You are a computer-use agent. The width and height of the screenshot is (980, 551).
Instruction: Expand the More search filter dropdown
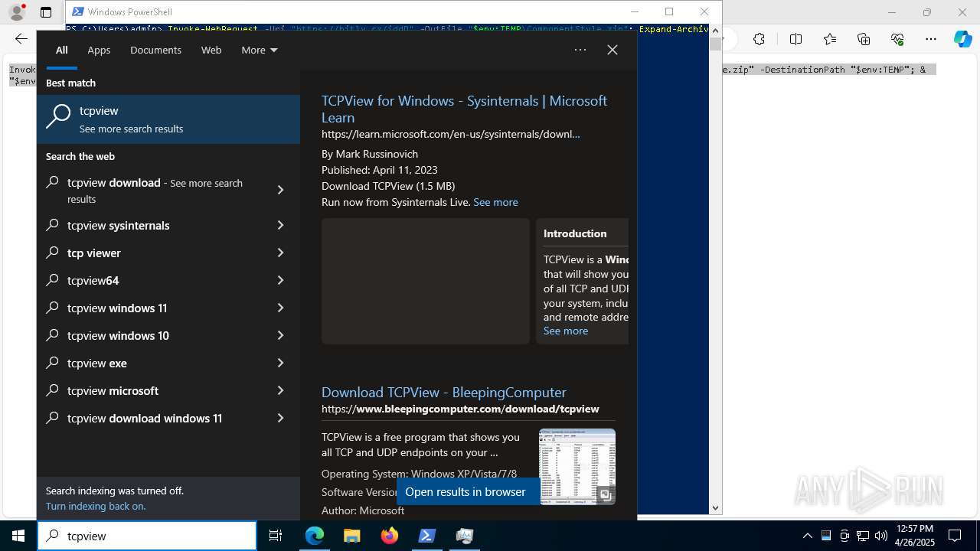[259, 51]
